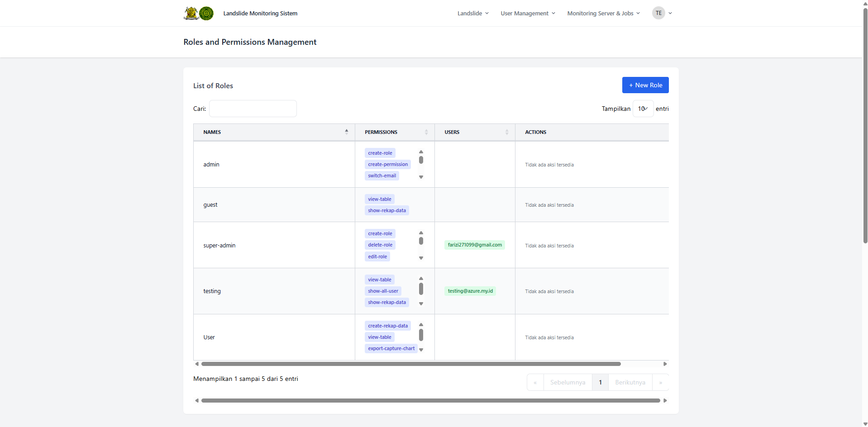This screenshot has height=427, width=868.
Task: Sort by Permissions column arrow
Action: click(x=426, y=132)
